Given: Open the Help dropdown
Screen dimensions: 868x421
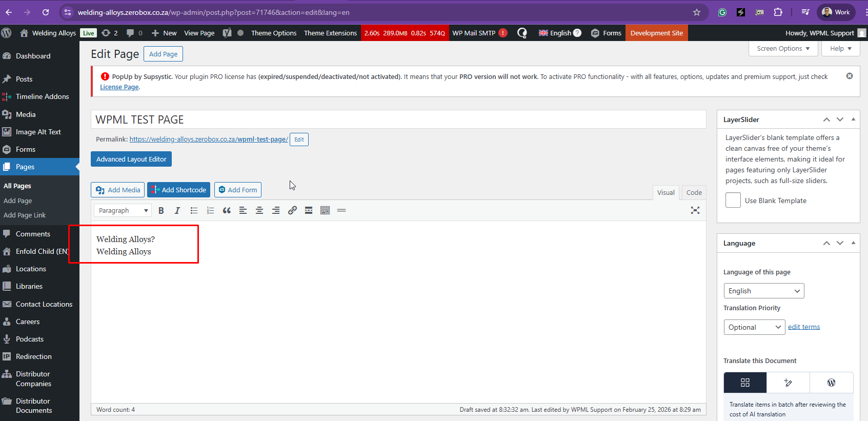Looking at the screenshot, I should [841, 49].
